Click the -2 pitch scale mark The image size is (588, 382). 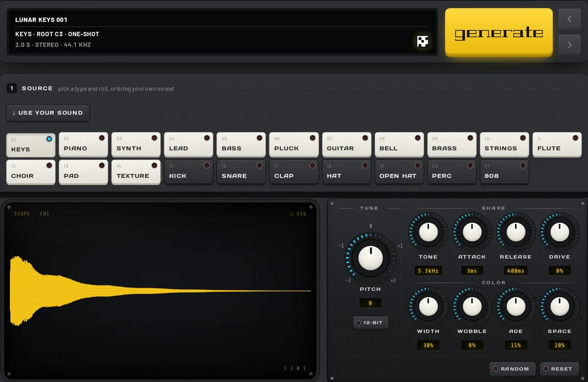(348, 280)
